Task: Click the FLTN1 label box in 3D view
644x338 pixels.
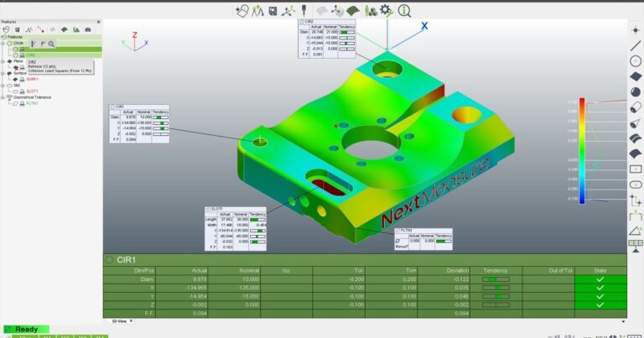Action: (x=423, y=239)
